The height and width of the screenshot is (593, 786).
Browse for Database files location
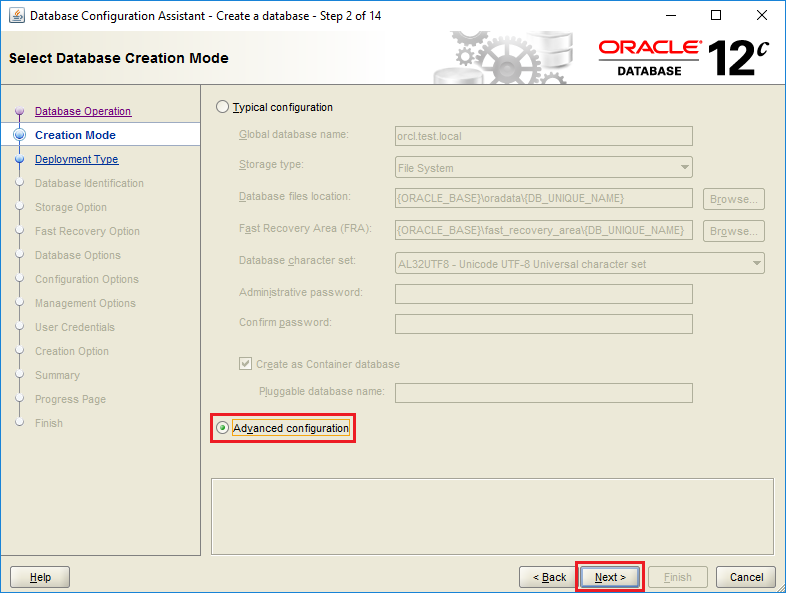click(733, 199)
